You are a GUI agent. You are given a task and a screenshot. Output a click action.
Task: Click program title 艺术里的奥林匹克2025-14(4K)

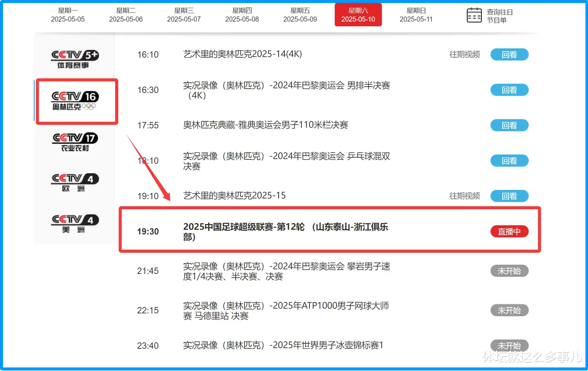[242, 54]
